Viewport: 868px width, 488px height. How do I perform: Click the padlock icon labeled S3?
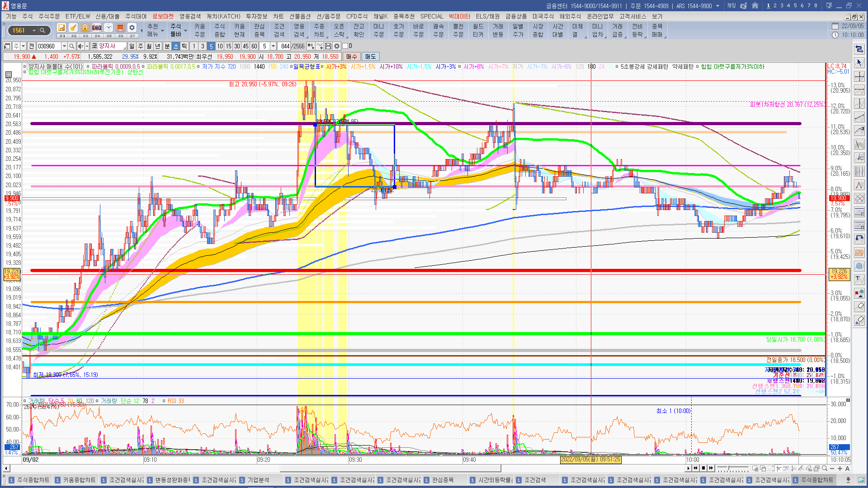[85, 28]
